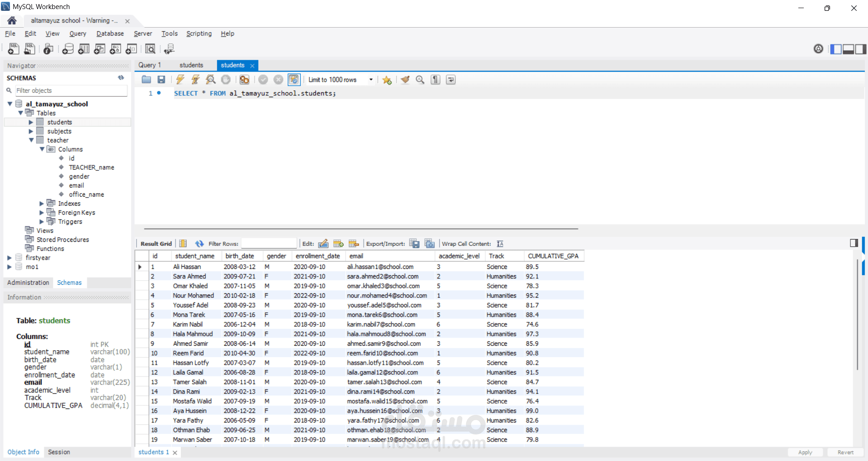The image size is (868, 461).
Task: Switch to the Administration tab
Action: [x=28, y=282]
